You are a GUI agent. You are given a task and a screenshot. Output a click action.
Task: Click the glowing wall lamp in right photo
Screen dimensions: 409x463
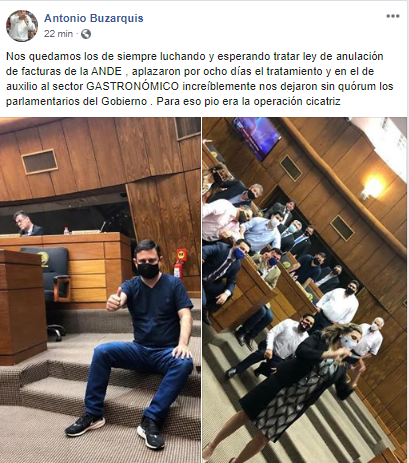coord(372,188)
